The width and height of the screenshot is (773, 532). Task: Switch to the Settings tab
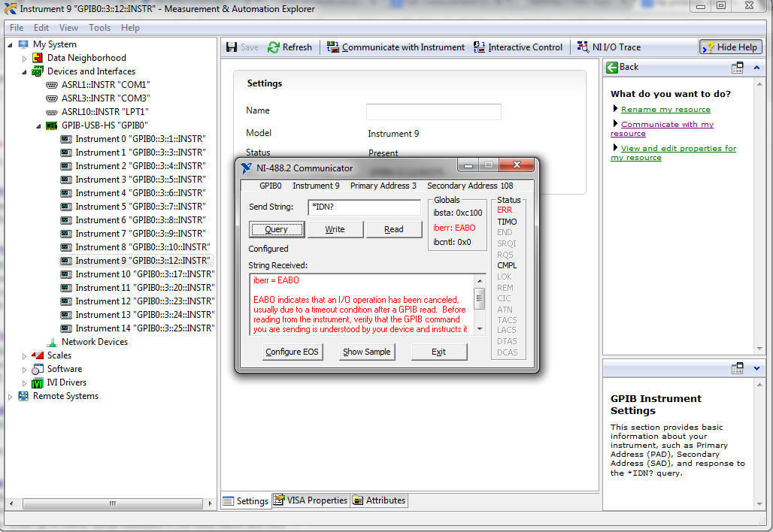[246, 501]
